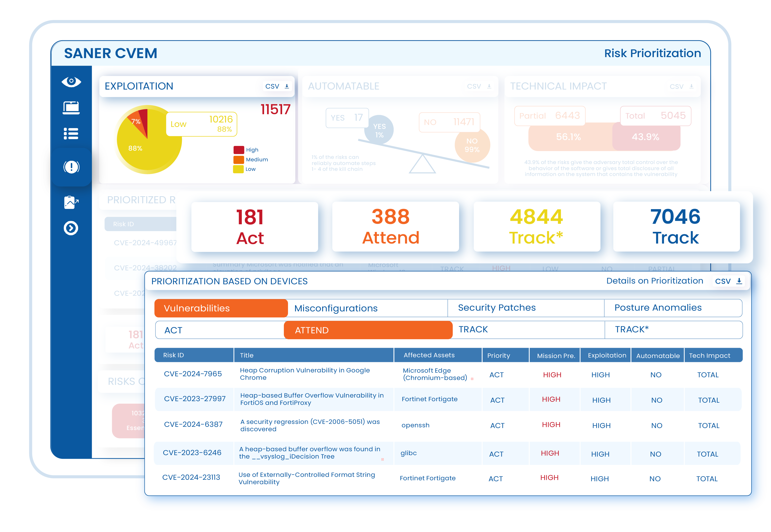Click the risk alert exclamation icon
Screen dimensions: 771x532
pos(71,167)
